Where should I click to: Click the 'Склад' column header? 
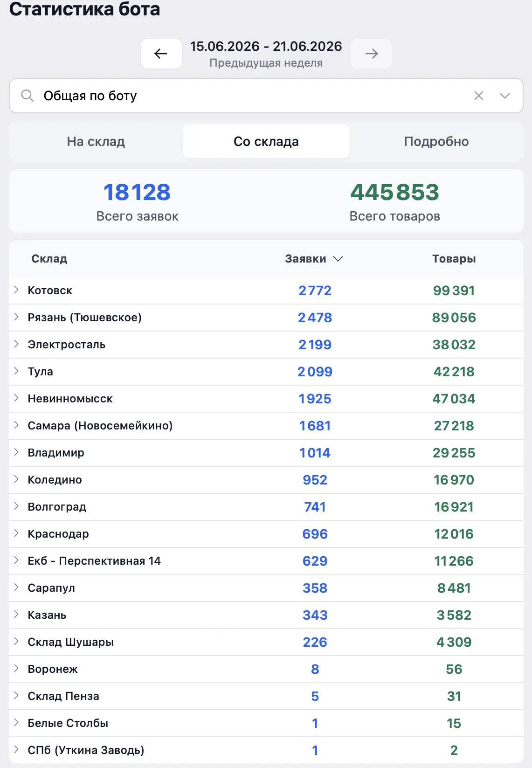tap(49, 259)
